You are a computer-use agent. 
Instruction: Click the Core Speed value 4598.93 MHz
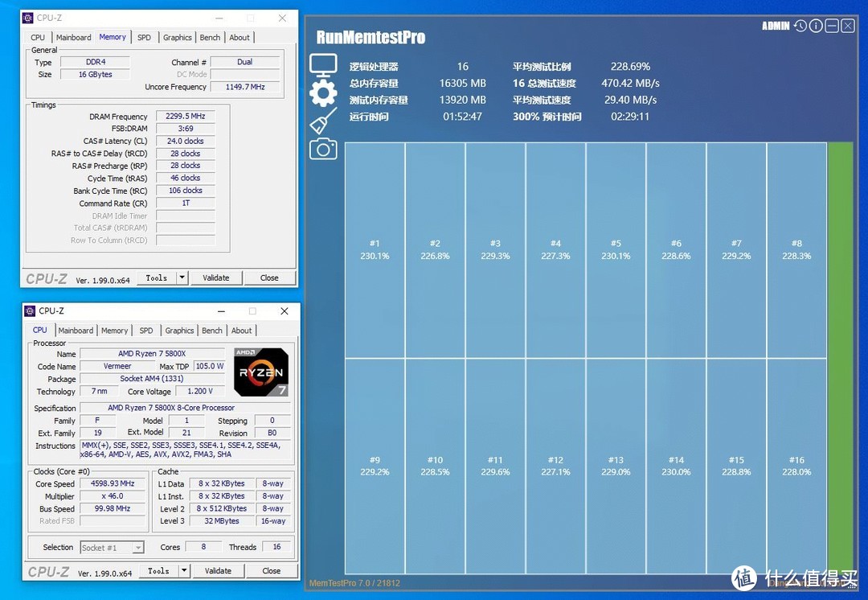click(113, 483)
